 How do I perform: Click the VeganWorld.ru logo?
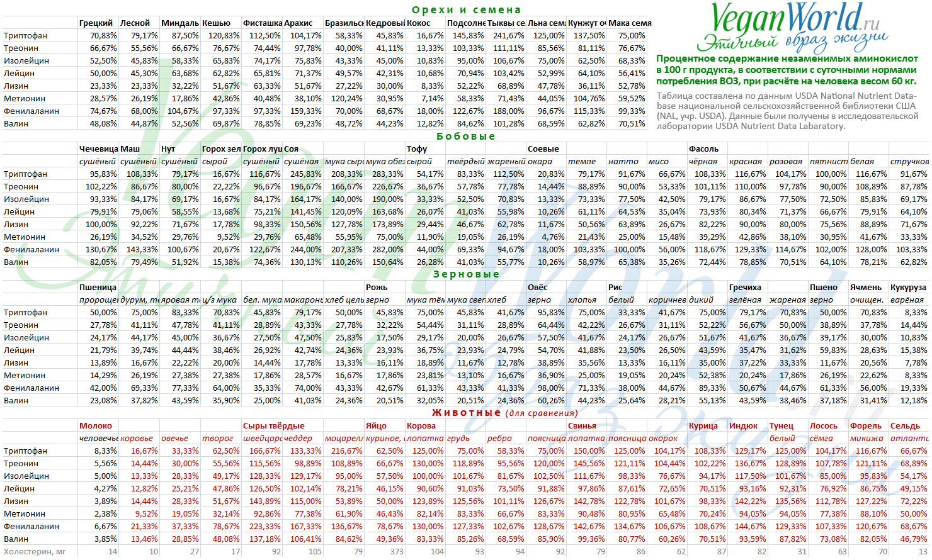pos(795,18)
